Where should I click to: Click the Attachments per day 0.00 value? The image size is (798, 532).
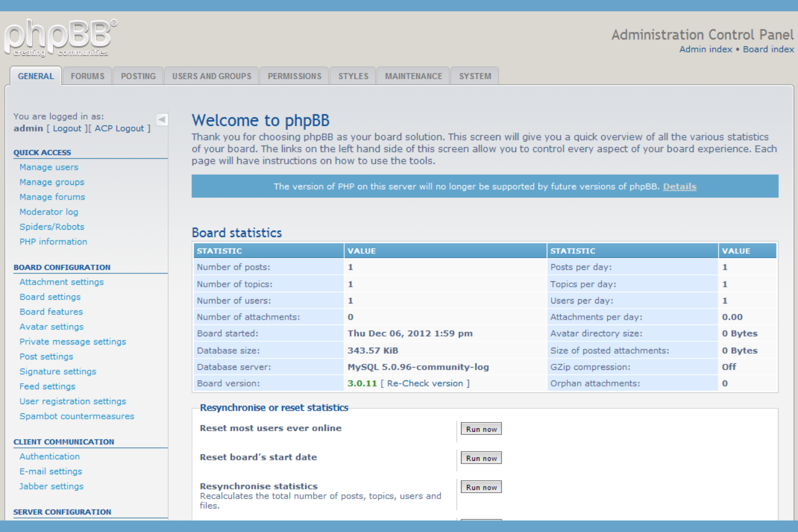tap(732, 317)
